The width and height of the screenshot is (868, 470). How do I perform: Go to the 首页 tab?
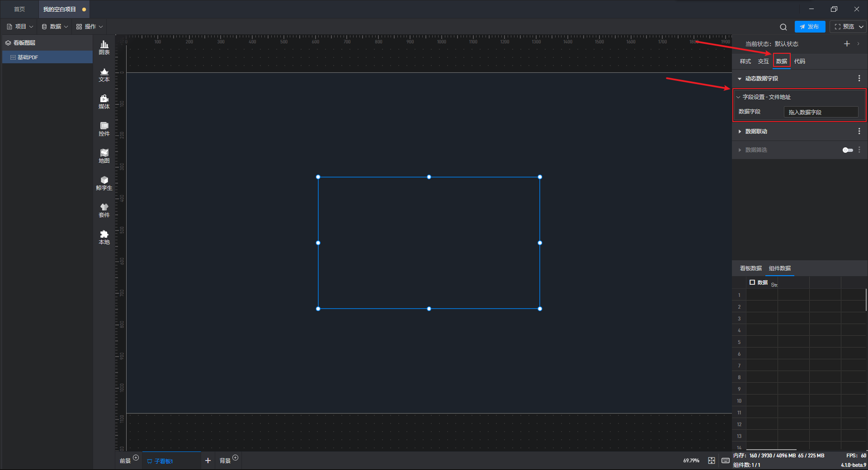(x=19, y=9)
